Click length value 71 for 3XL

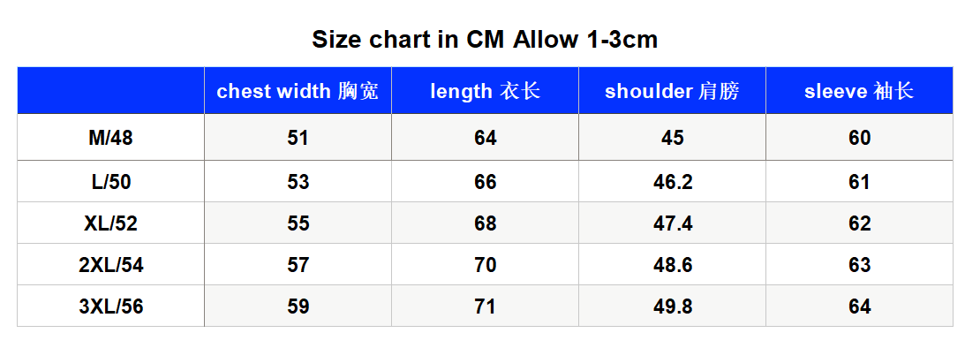coord(485,306)
